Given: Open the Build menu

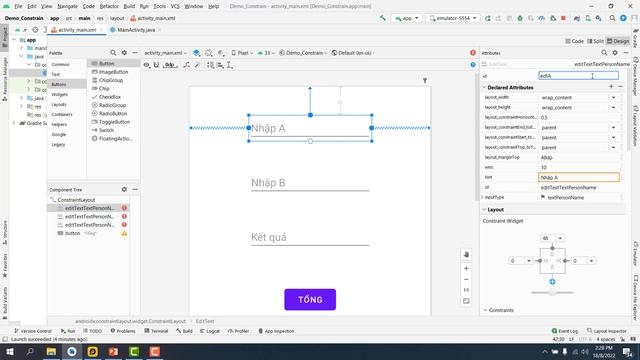Looking at the screenshot, I should click(x=129, y=7).
